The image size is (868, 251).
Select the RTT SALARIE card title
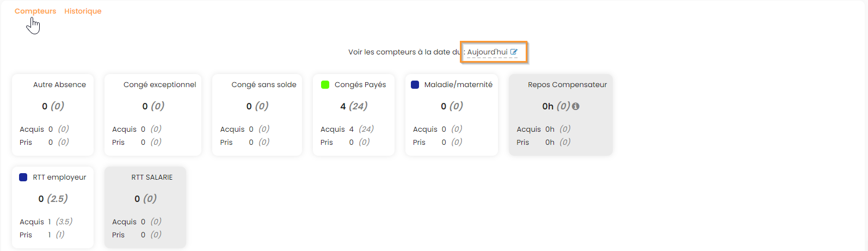152,177
